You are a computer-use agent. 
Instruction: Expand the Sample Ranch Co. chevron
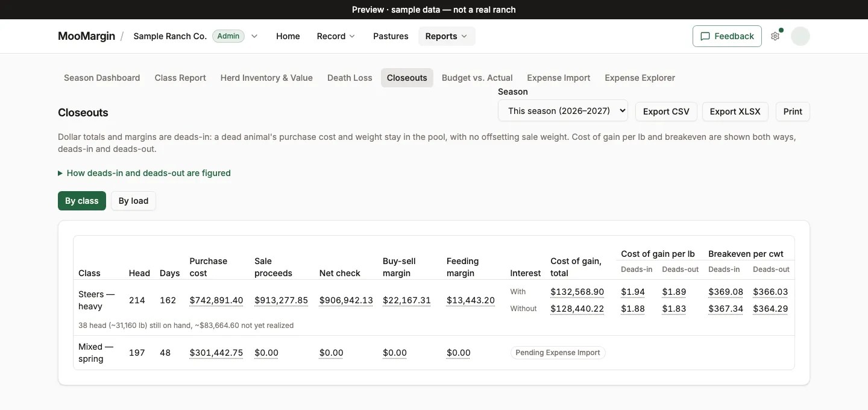[x=254, y=36]
